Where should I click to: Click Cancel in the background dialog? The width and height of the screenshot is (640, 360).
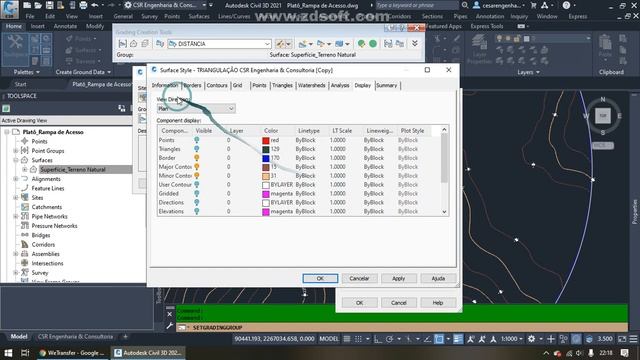tap(398, 303)
